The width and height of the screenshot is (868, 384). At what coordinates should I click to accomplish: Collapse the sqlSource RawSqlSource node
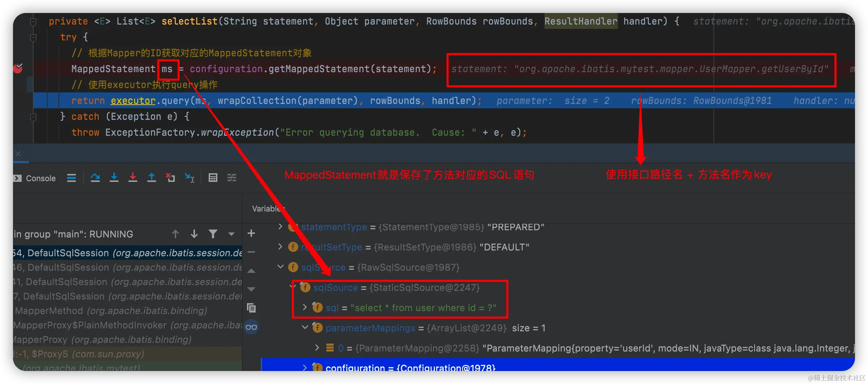(280, 267)
